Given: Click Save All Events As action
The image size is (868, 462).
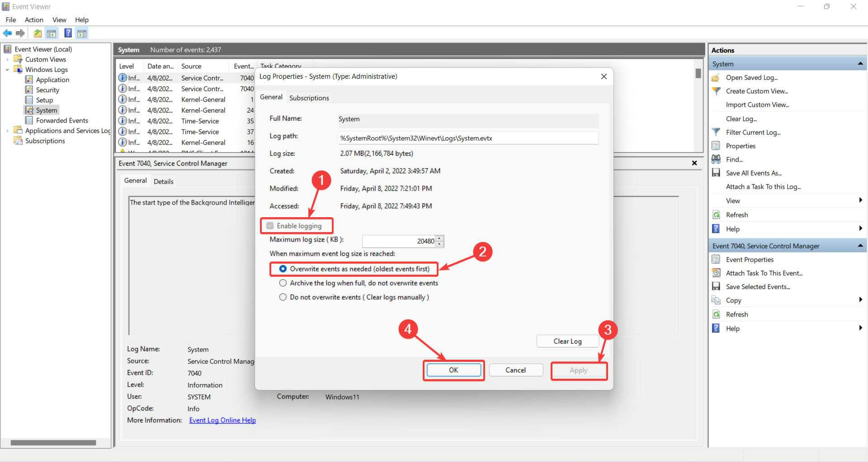Looking at the screenshot, I should click(753, 173).
